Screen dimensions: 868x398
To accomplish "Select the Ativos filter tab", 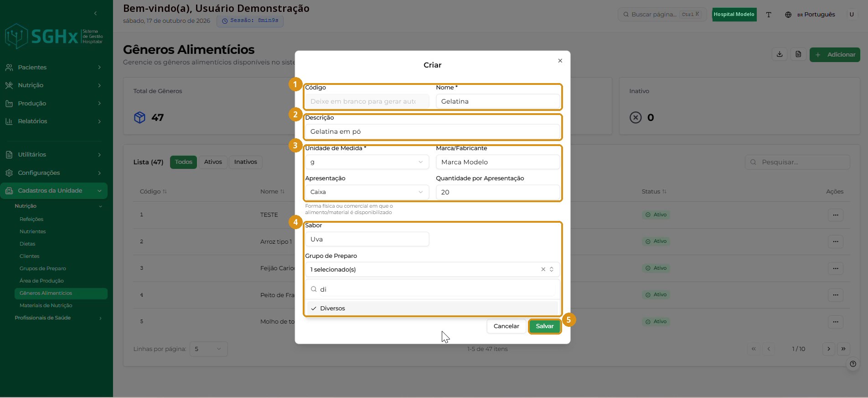I will point(213,162).
